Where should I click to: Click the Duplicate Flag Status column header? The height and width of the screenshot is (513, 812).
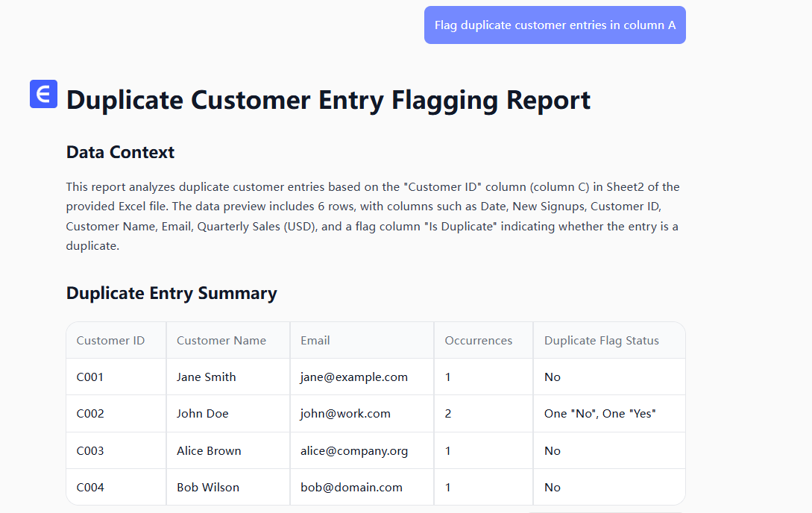click(601, 341)
